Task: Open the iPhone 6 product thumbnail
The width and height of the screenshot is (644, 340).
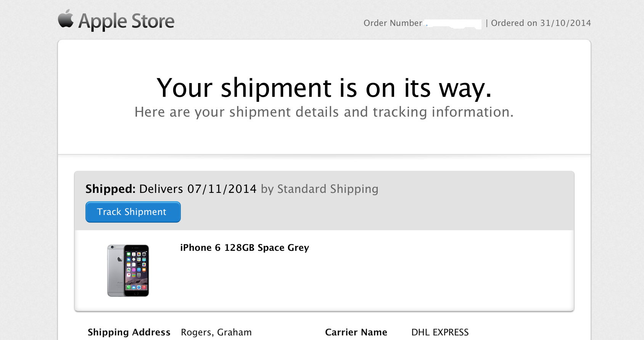Action: tap(128, 271)
